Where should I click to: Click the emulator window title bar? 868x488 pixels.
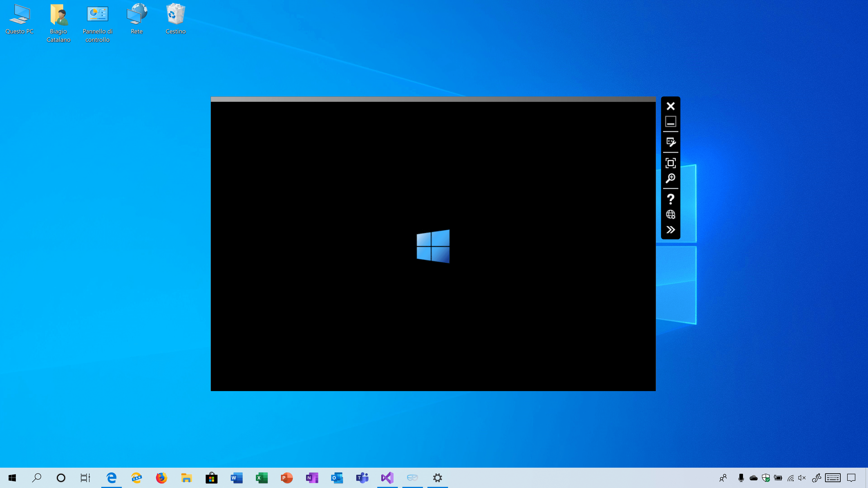(x=433, y=99)
